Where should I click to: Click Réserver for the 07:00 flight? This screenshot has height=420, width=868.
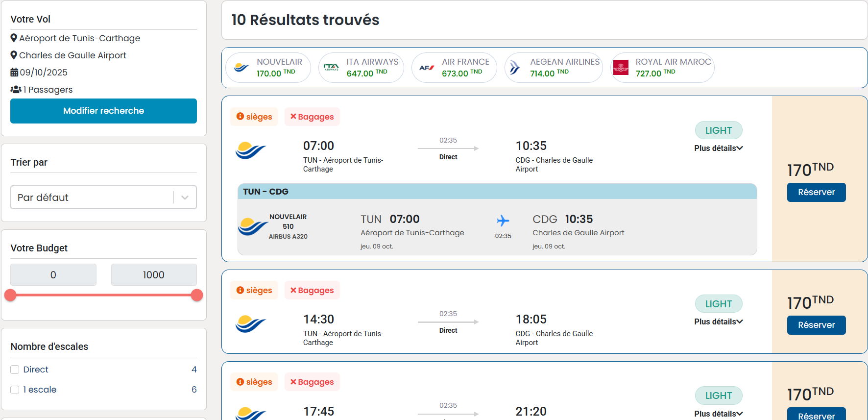[x=816, y=192]
